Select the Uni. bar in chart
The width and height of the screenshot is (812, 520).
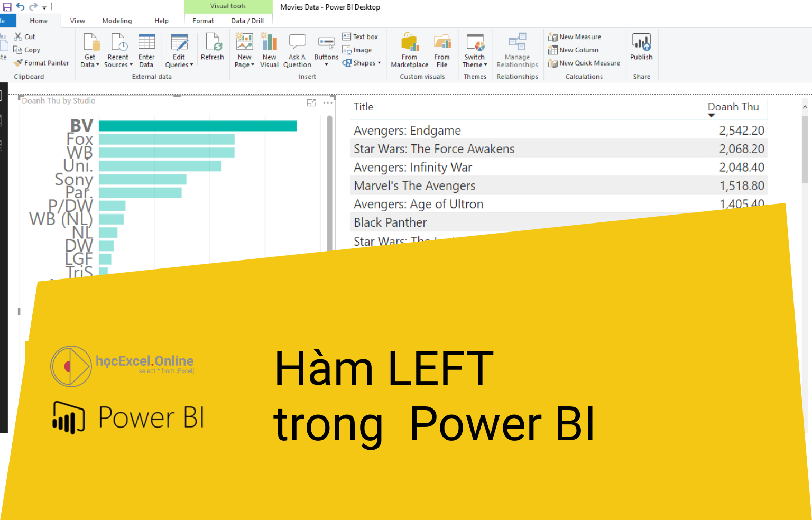[160, 166]
